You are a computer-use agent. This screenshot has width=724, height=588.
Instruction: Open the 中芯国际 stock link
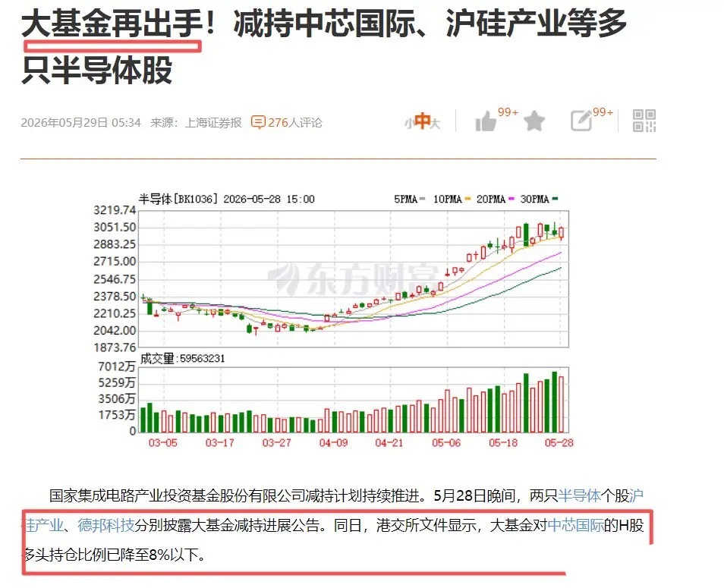tap(575, 525)
